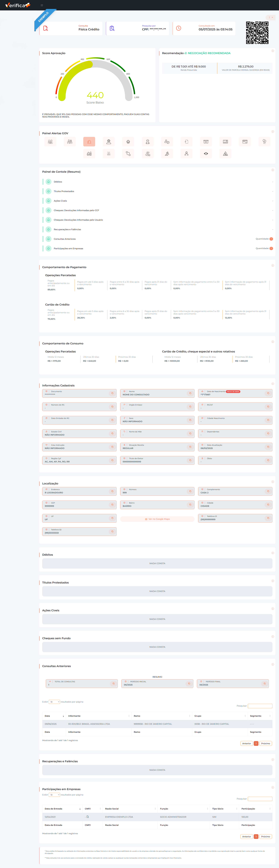The width and height of the screenshot is (279, 868).
Task: Click the QR code image
Action: pos(257,33)
